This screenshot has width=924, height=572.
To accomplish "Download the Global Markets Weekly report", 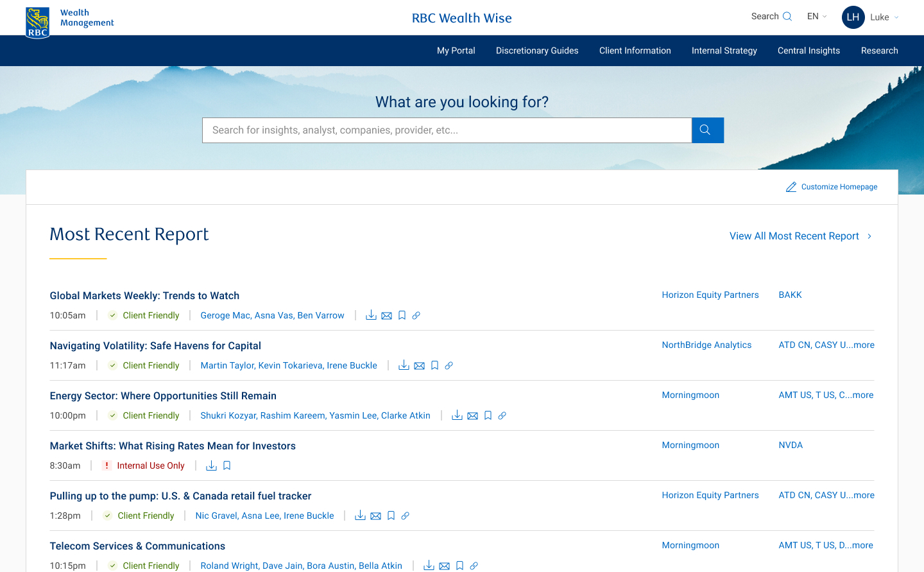I will [x=371, y=315].
